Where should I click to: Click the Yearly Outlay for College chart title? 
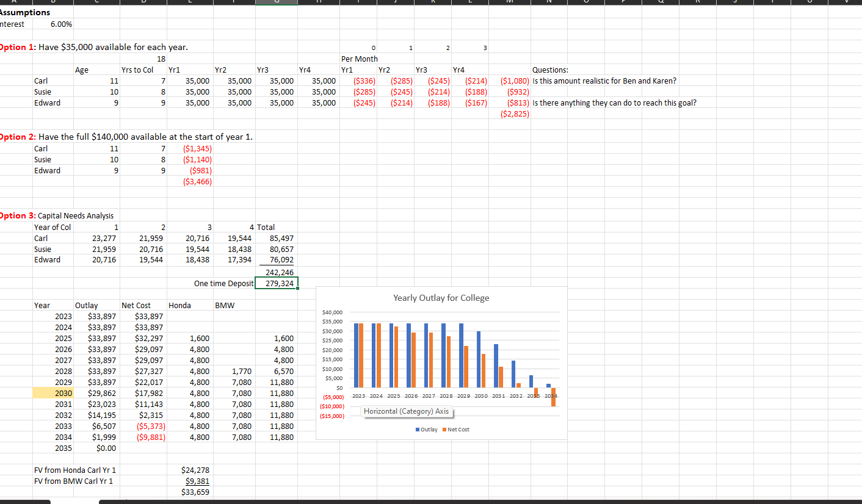pos(441,298)
